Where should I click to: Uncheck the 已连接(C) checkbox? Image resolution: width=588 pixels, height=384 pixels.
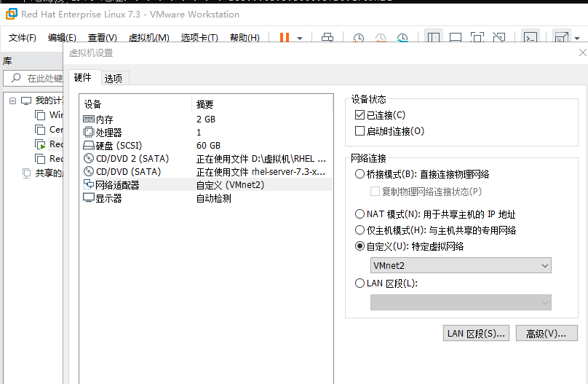point(359,115)
